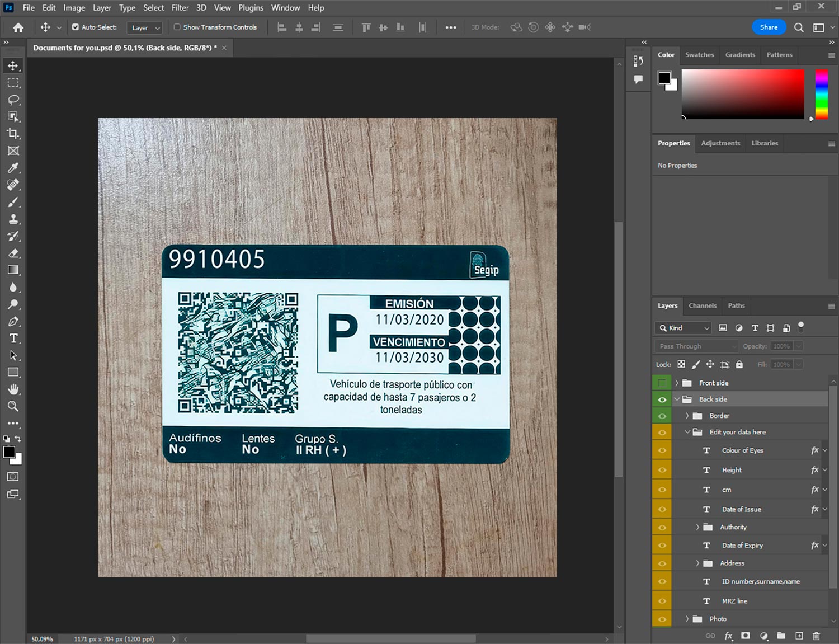839x644 pixels.
Task: Select the Zoom tool in toolbar
Action: tap(13, 406)
